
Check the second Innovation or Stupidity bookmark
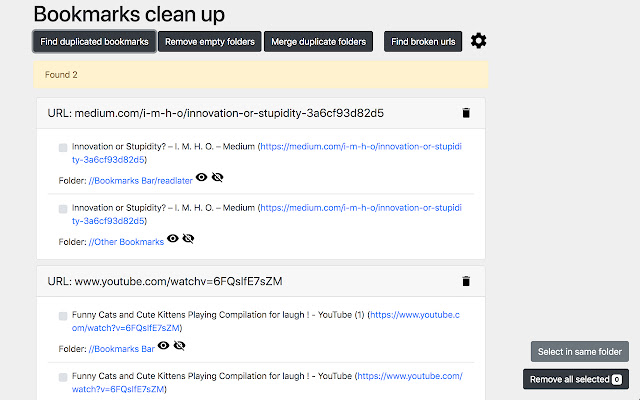63,209
